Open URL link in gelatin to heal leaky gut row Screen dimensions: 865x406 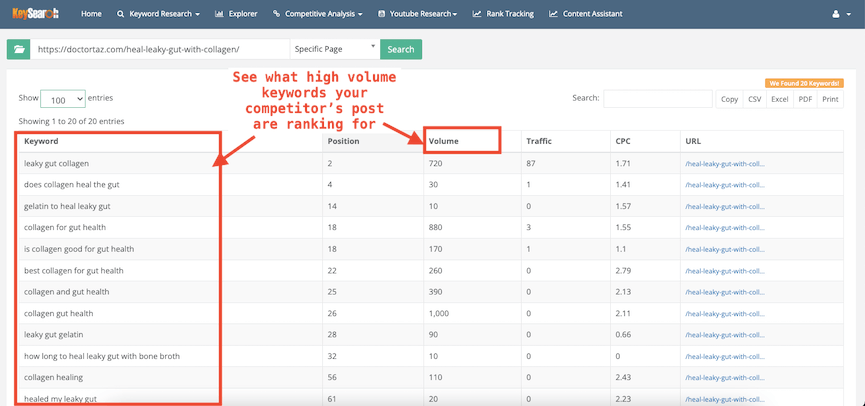click(x=725, y=206)
